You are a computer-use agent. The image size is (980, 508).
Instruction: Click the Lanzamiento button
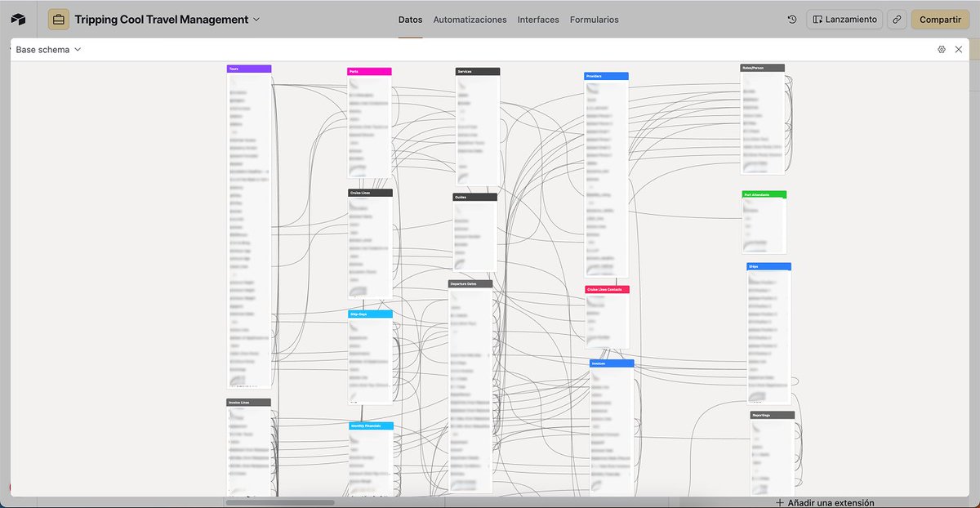(x=844, y=20)
